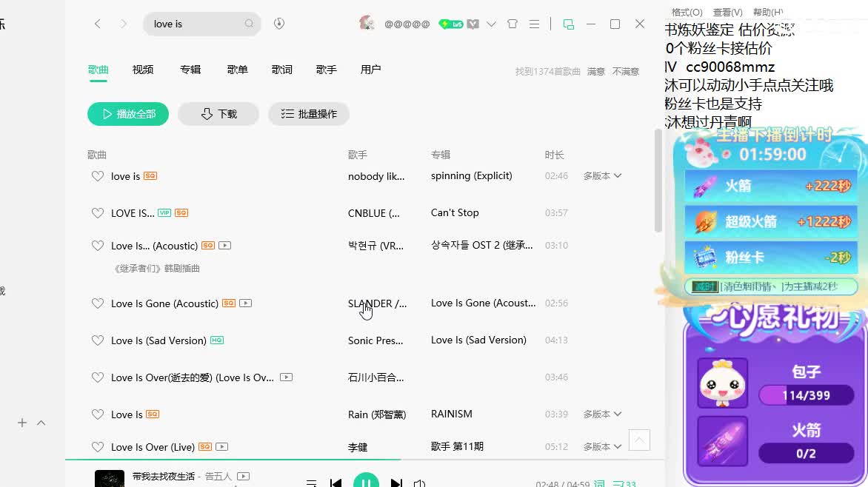Click the 播放全部 button
868x487 pixels.
coord(127,113)
